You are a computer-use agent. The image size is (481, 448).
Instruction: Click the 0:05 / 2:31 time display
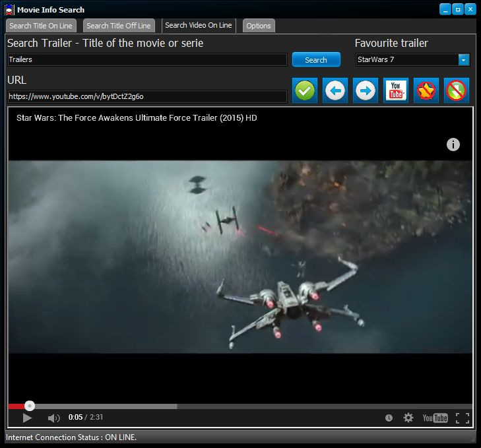tap(86, 417)
